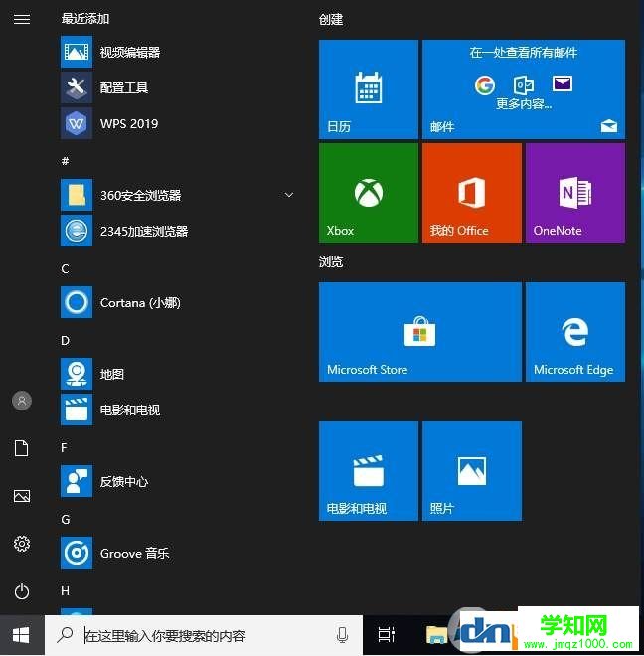
Task: Click the F letter group header
Action: pyautogui.click(x=64, y=447)
